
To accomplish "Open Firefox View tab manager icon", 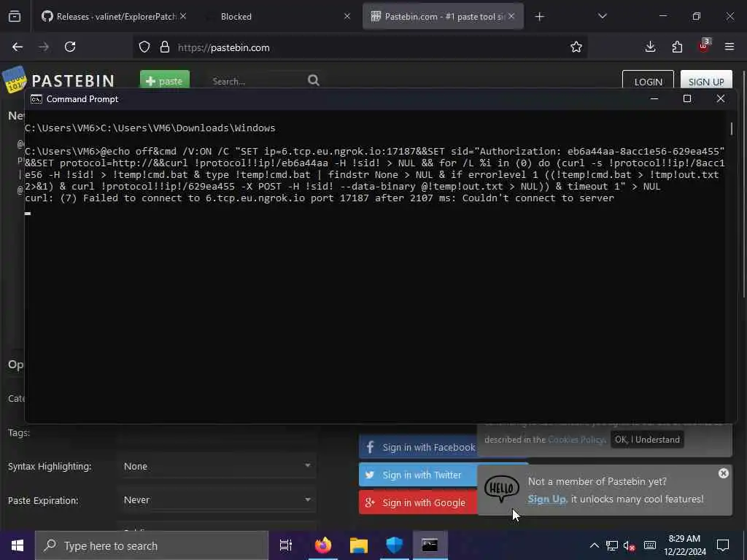I will click(15, 17).
